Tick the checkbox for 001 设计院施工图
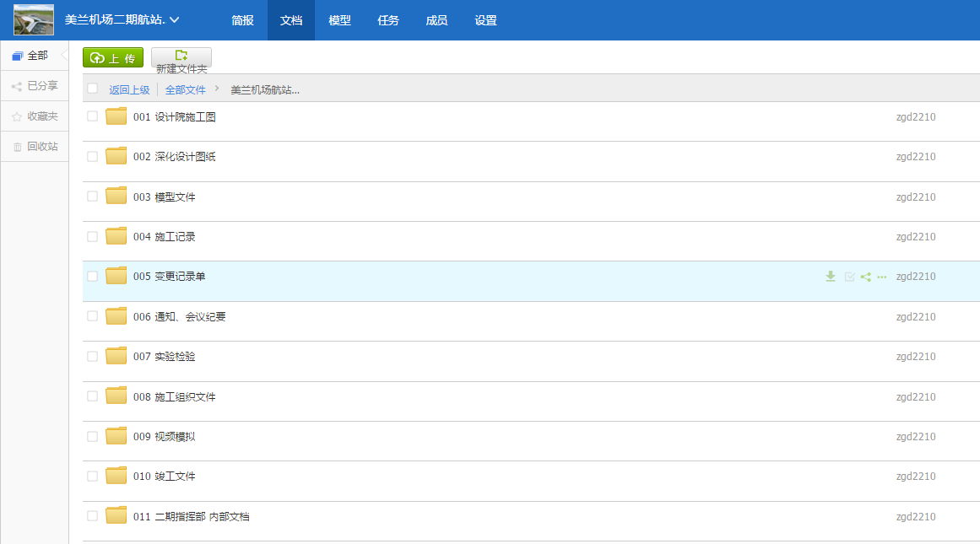The height and width of the screenshot is (544, 980). (x=93, y=116)
